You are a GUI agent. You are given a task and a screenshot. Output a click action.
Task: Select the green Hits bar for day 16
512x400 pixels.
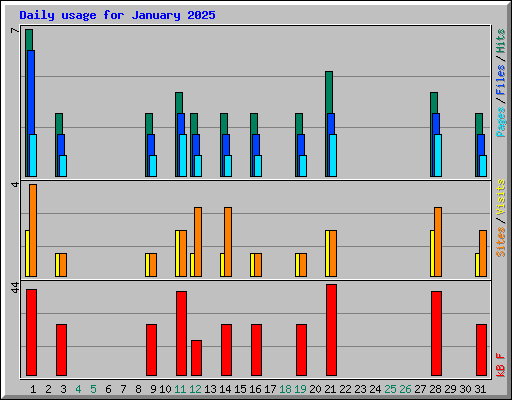point(254,124)
